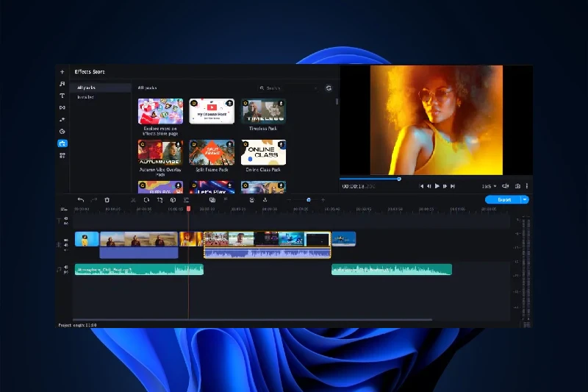
Task: Mute the title track speaker toggle
Action: 66,218
